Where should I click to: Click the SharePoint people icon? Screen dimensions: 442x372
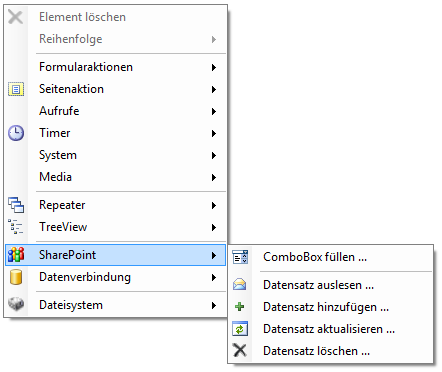(x=16, y=255)
